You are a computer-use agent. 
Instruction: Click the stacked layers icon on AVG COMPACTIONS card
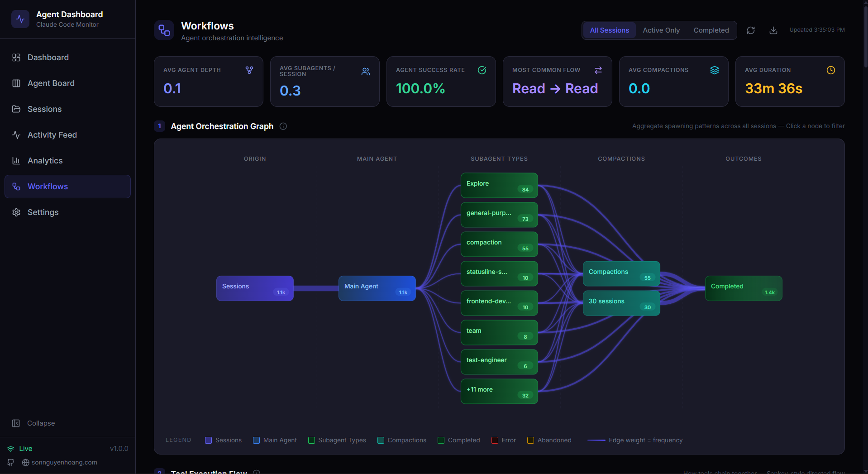pos(714,70)
